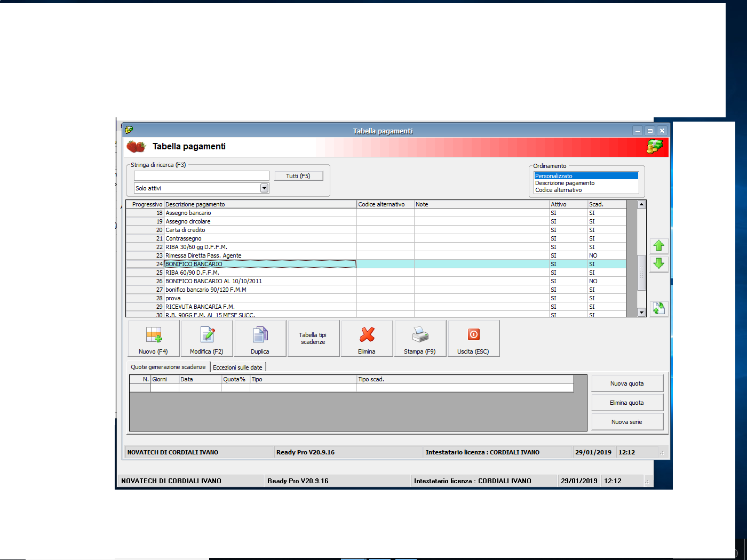
Task: Print the table with Stampa (F9)
Action: pyautogui.click(x=420, y=339)
